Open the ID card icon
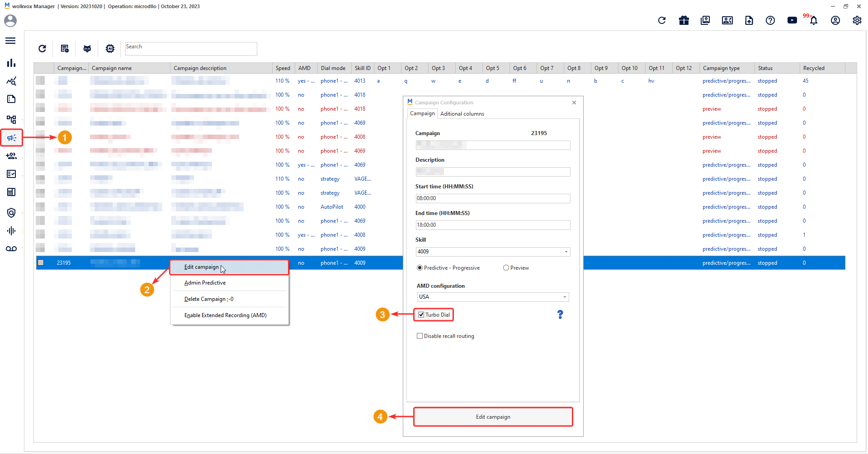The height and width of the screenshot is (454, 868). [x=727, y=20]
